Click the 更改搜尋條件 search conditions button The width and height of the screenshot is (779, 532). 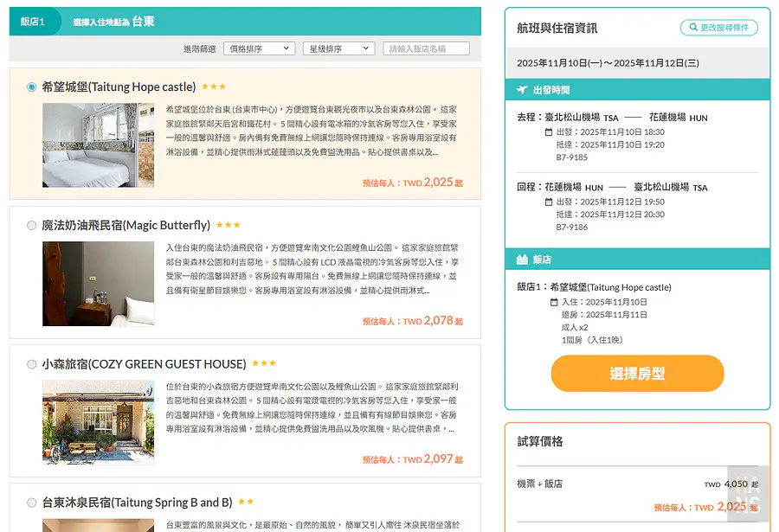pyautogui.click(x=718, y=28)
